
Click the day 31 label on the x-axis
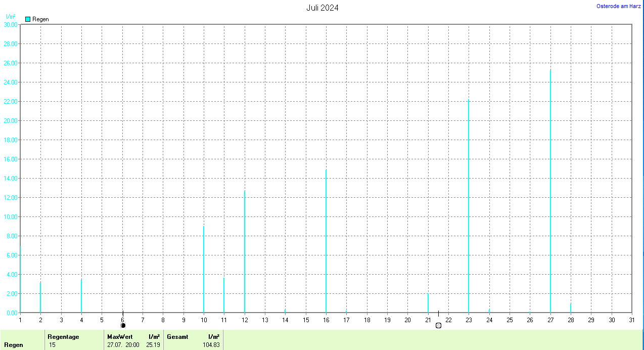[x=632, y=320]
